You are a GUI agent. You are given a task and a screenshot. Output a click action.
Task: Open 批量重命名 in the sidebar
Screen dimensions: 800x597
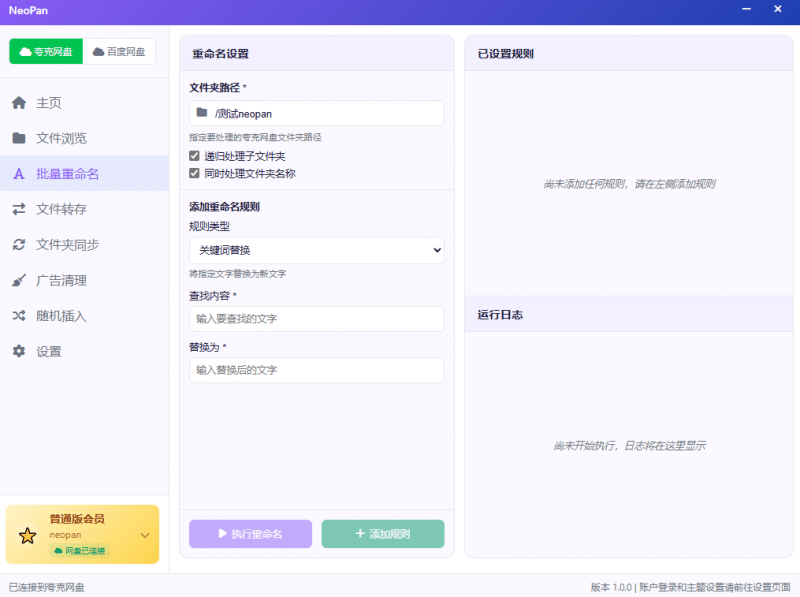68,174
